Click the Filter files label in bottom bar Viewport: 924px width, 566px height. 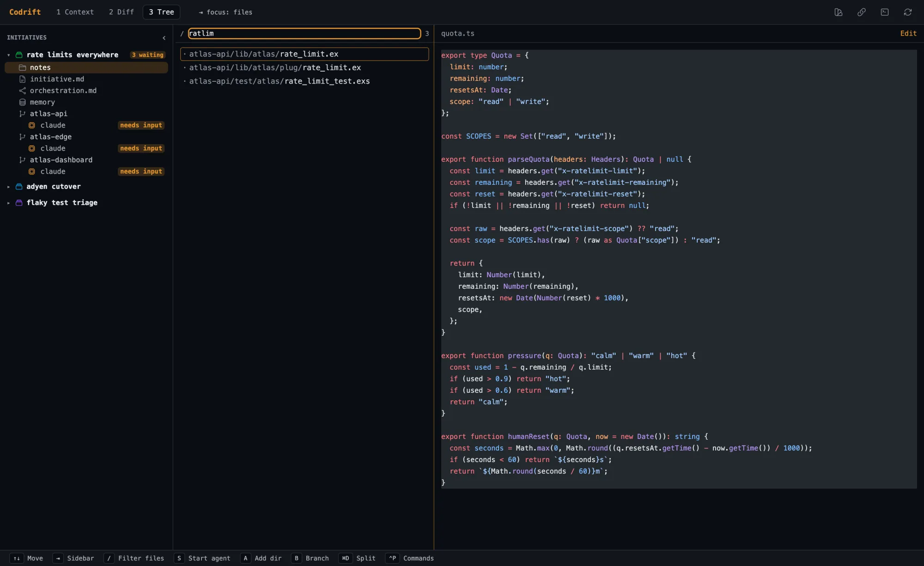click(141, 558)
